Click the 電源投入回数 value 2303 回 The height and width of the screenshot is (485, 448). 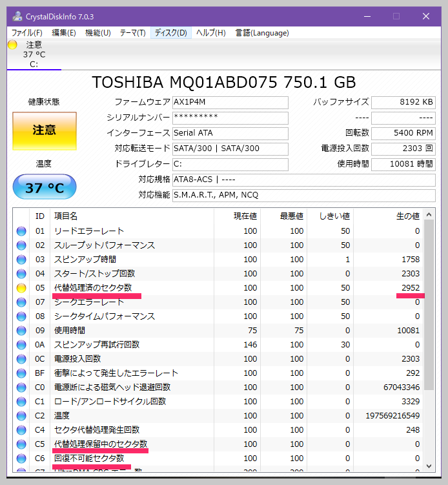[x=403, y=149]
